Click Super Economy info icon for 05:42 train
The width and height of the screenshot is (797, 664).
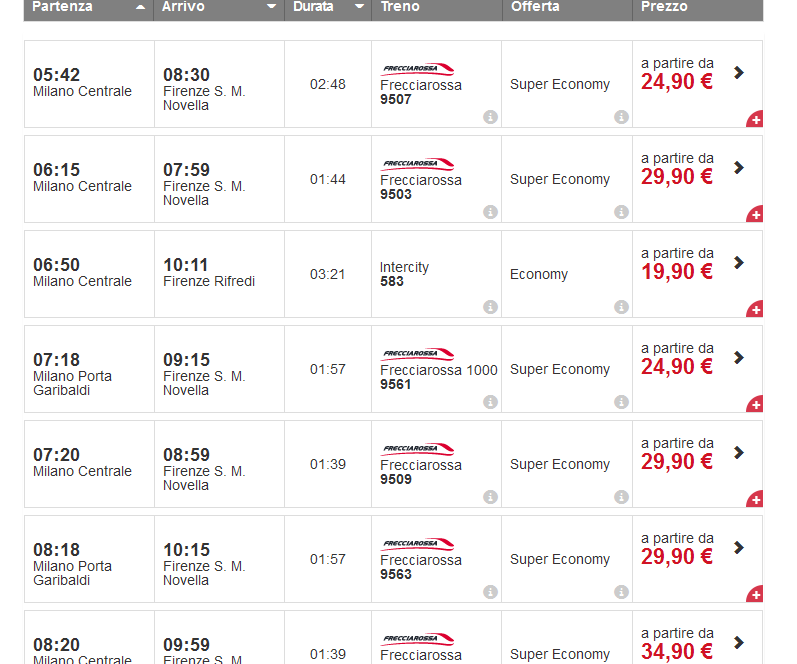(x=621, y=117)
